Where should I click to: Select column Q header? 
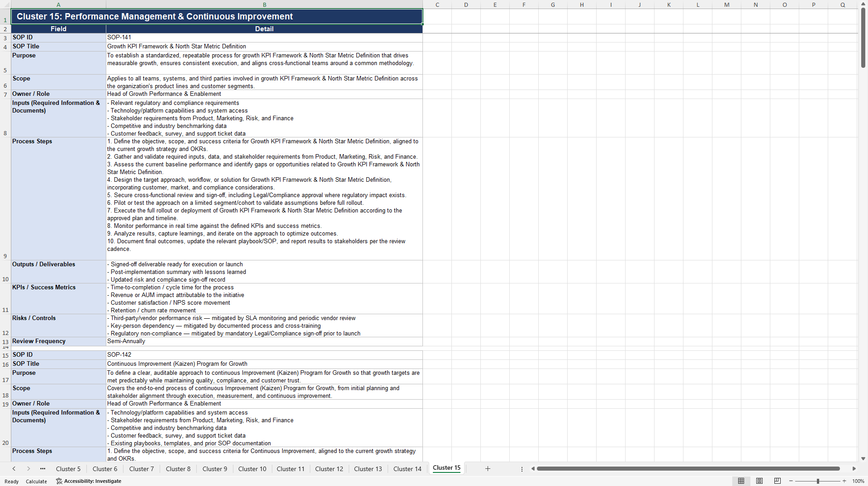(843, 5)
